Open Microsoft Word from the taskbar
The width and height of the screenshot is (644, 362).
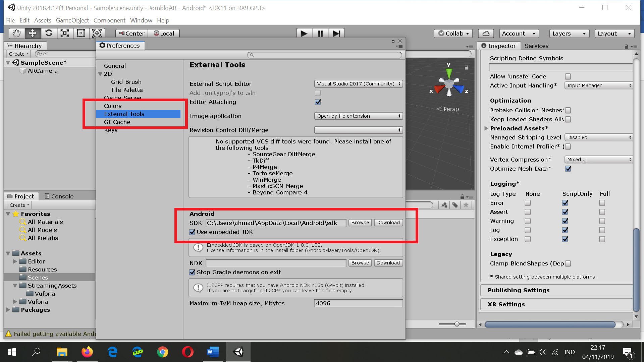point(213,352)
